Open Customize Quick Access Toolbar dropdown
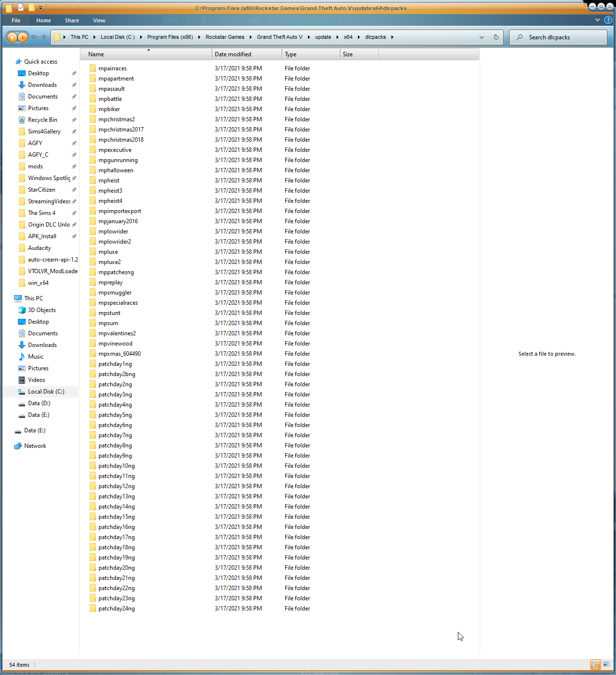Viewport: 616px width, 675px height. (x=40, y=8)
